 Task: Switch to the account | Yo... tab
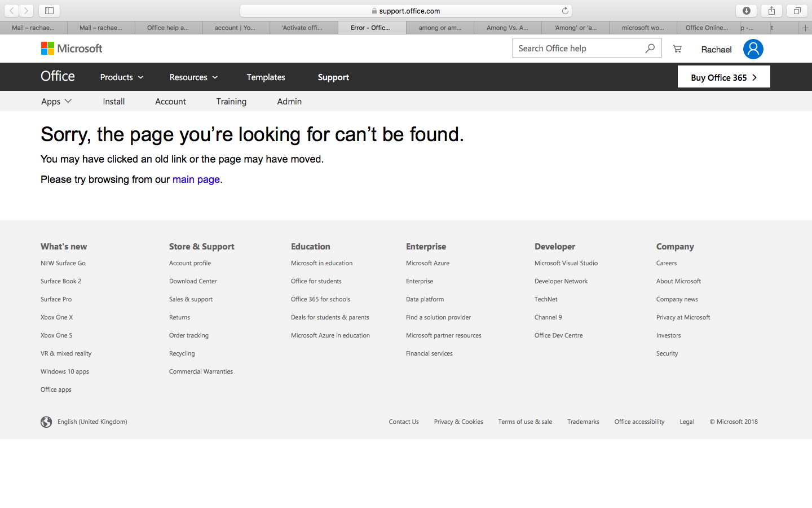coord(235,28)
